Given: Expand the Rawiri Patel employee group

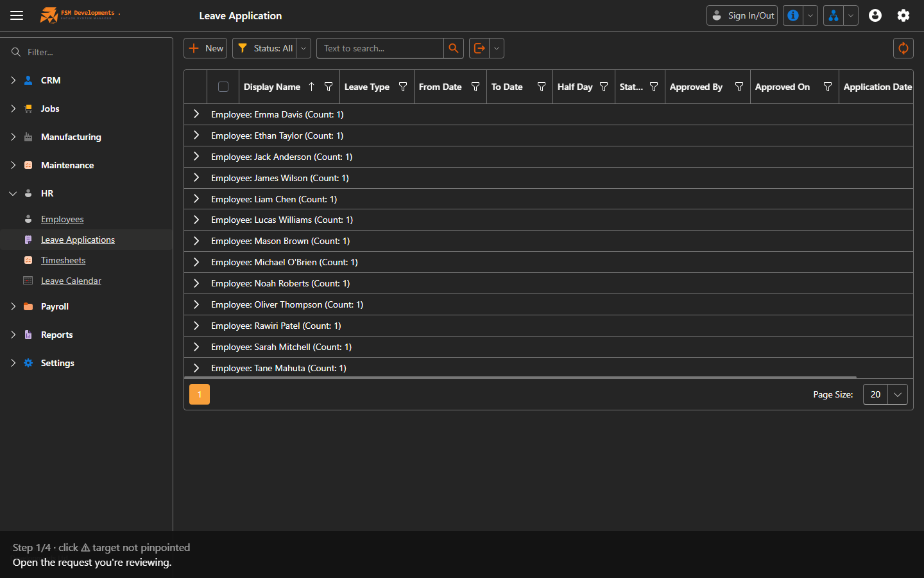Looking at the screenshot, I should pos(196,326).
